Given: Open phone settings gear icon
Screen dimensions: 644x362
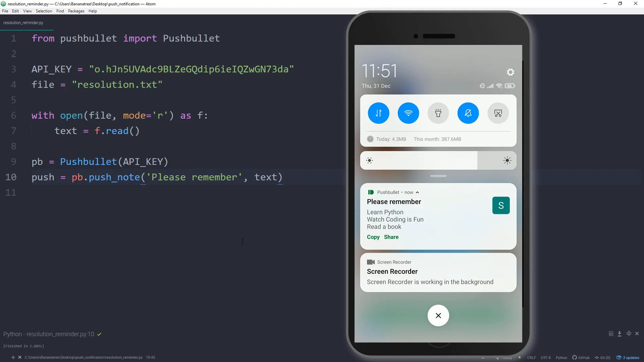Looking at the screenshot, I should 510,72.
